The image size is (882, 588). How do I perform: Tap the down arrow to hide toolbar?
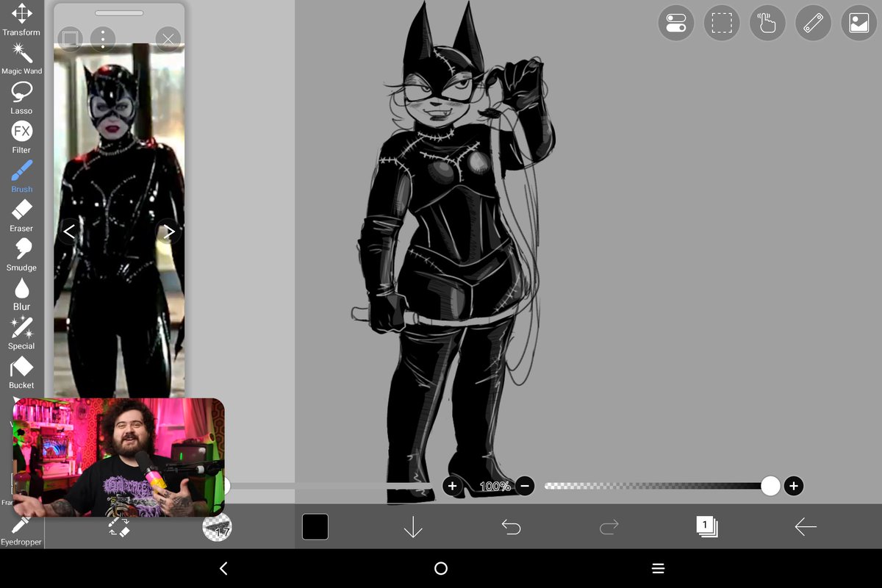(413, 526)
